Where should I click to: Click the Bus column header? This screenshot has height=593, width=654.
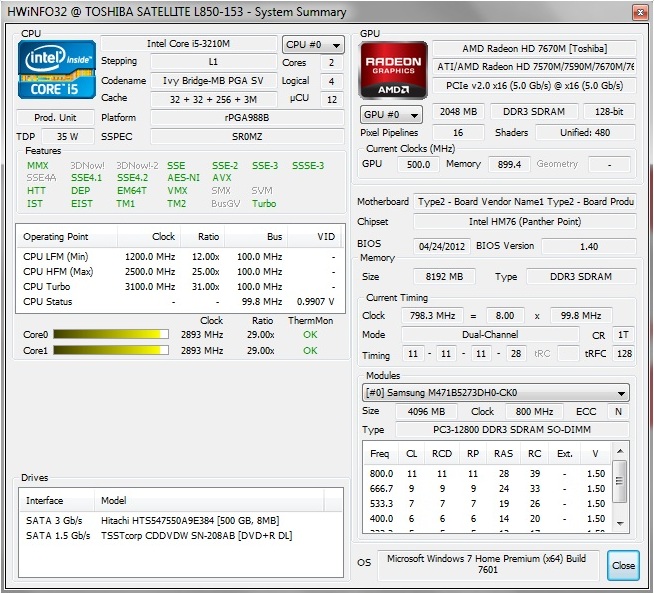coord(256,237)
